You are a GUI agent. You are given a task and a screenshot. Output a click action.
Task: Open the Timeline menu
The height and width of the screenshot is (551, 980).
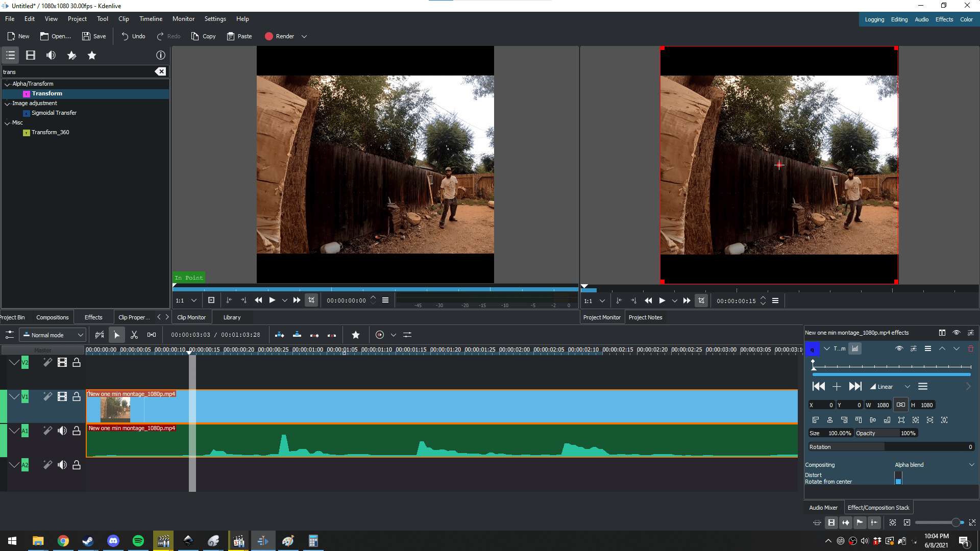(151, 19)
